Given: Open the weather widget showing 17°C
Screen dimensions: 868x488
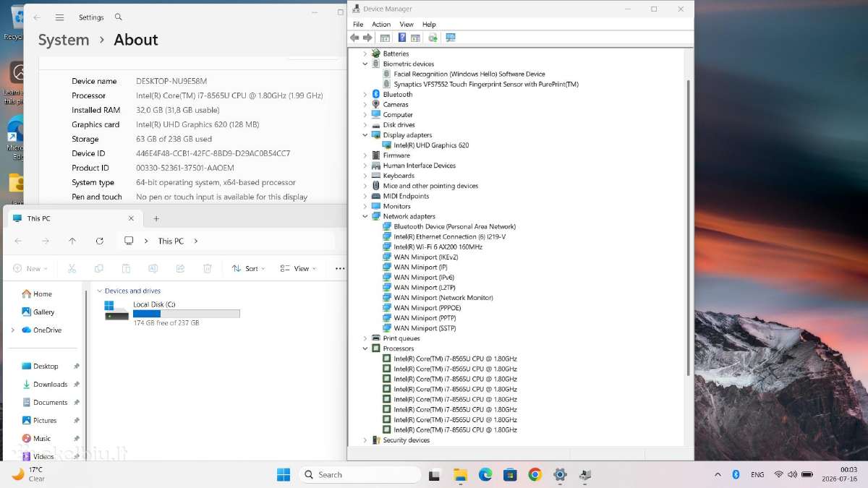Looking at the screenshot, I should pyautogui.click(x=27, y=474).
